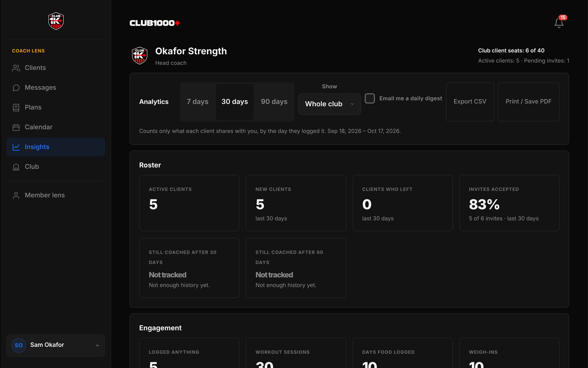Click the Print / Save PDF button
Image resolution: width=588 pixels, height=368 pixels.
point(529,102)
